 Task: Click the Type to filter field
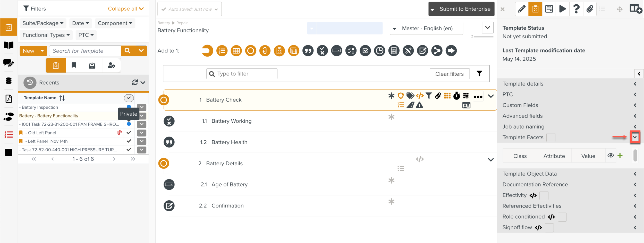(x=242, y=74)
